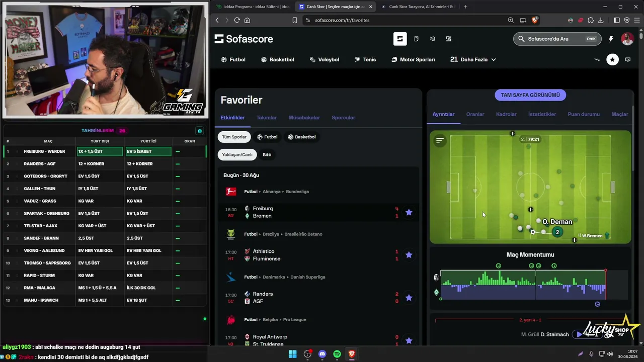Switch to the Canlı Skor Tarayıcısı browser tab
This screenshot has width=644, height=362.
pyautogui.click(x=417, y=7)
